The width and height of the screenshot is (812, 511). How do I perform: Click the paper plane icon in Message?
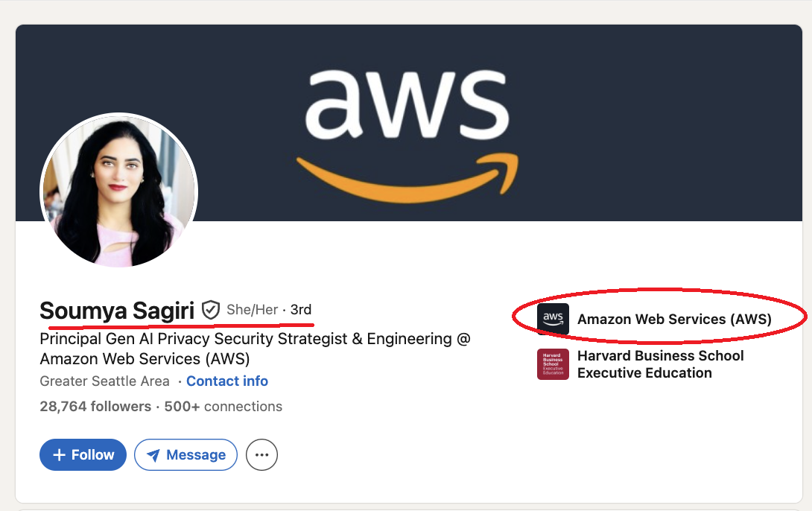[153, 455]
